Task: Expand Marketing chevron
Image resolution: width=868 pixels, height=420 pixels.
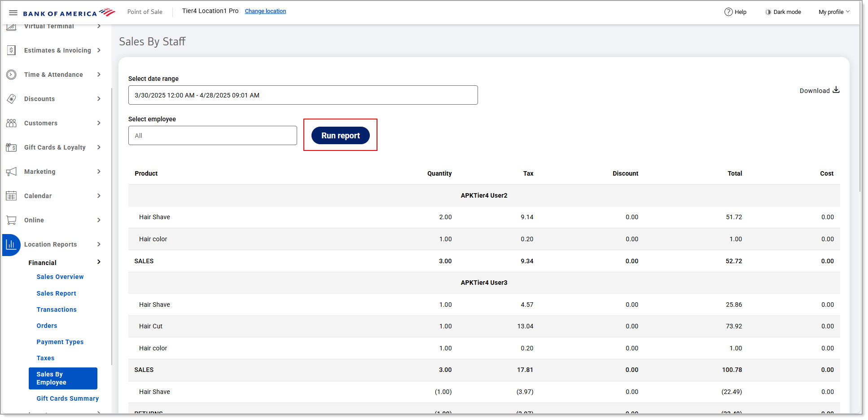Action: (99, 172)
